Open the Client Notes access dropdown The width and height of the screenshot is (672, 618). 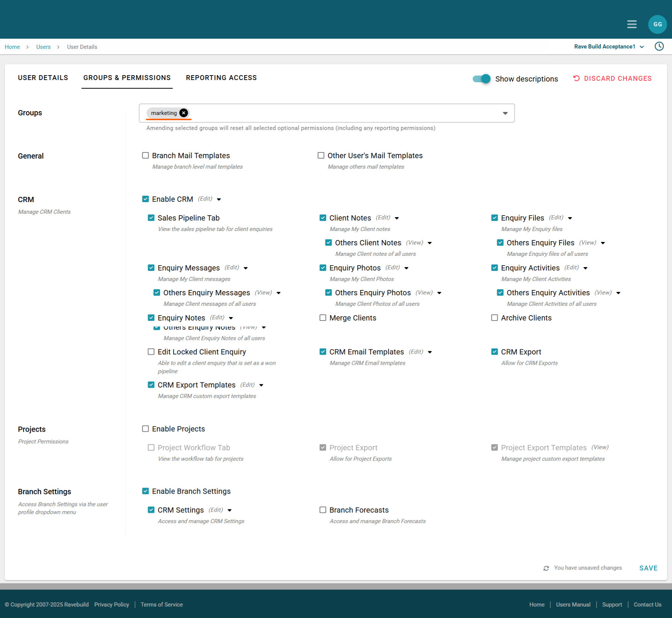397,218
